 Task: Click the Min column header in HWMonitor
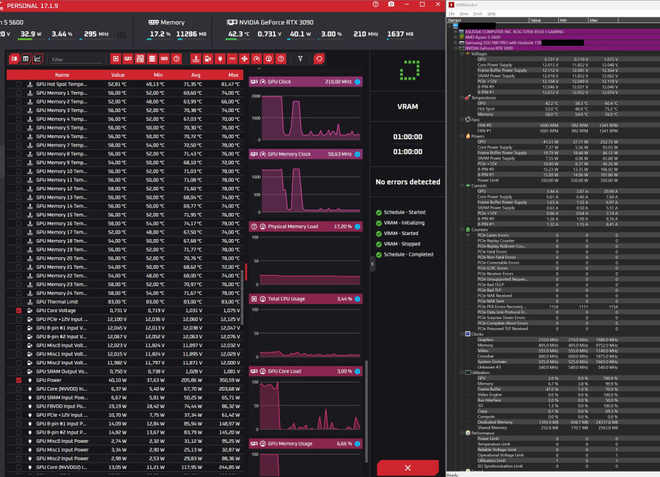573,20
